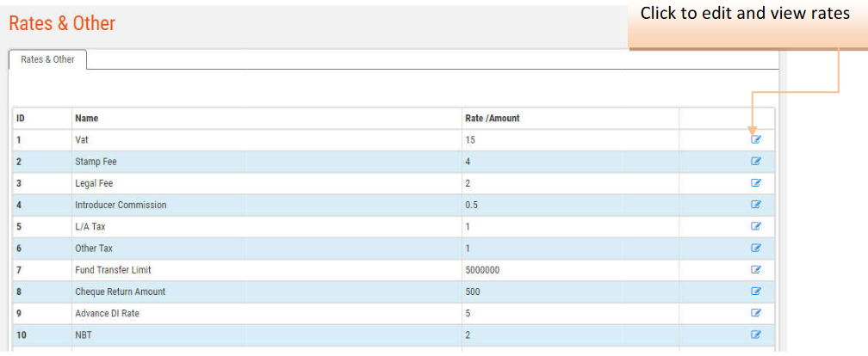Screen dimensions: 868x356
Task: Click the edit icon for Vat row
Action: coord(756,139)
